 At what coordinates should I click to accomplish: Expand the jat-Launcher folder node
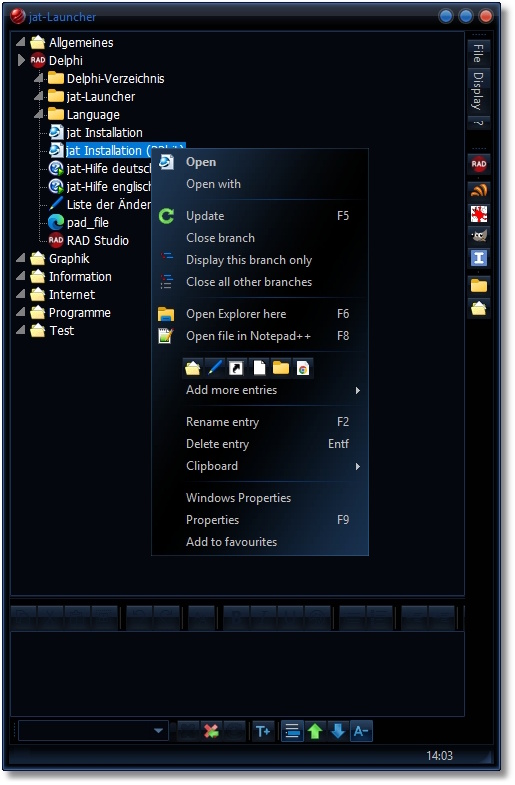pyautogui.click(x=39, y=96)
